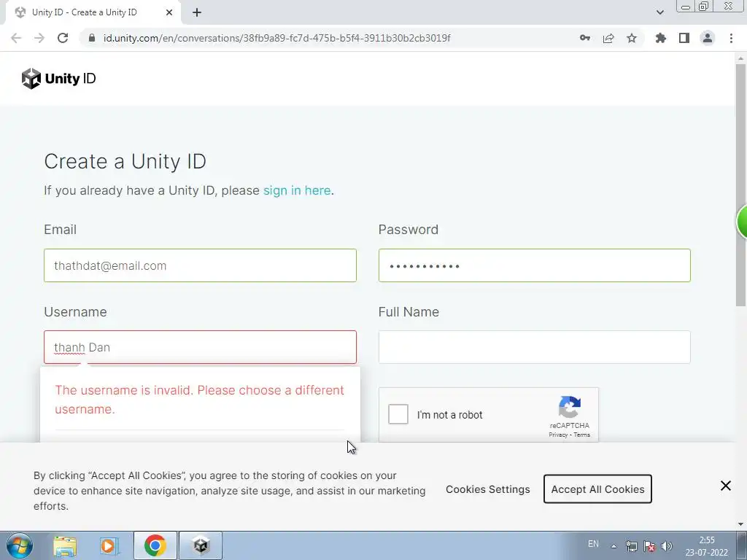Click the 'Create a Unity ID' heading
Screen dimensions: 747x560
(125, 161)
